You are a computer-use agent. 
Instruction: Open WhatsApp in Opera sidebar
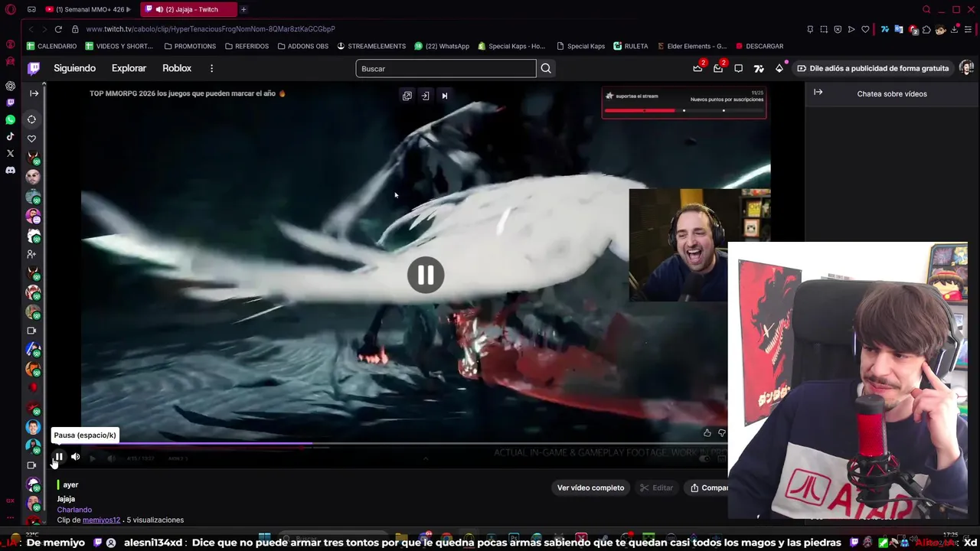coord(10,119)
